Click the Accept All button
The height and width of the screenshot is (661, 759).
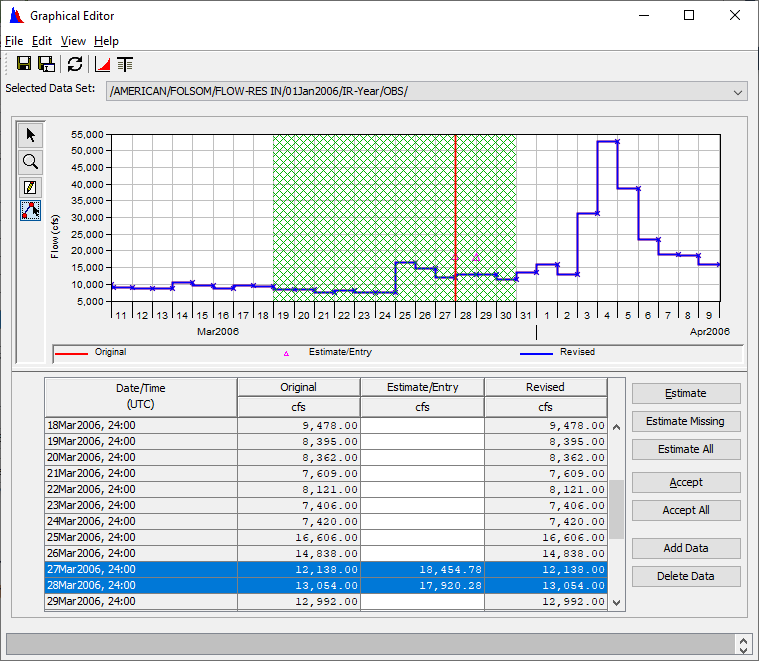click(686, 510)
